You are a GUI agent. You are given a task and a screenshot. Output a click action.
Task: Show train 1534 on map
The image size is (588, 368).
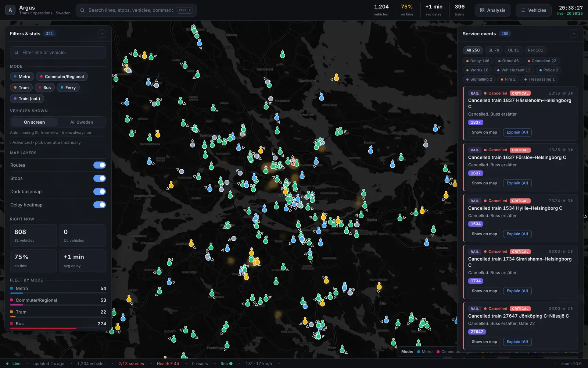tap(484, 234)
